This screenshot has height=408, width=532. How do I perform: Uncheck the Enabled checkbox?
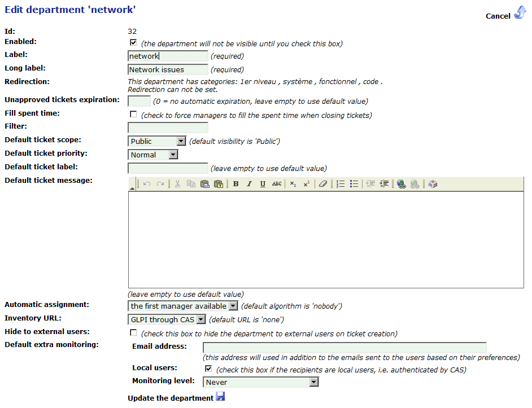[x=133, y=42]
